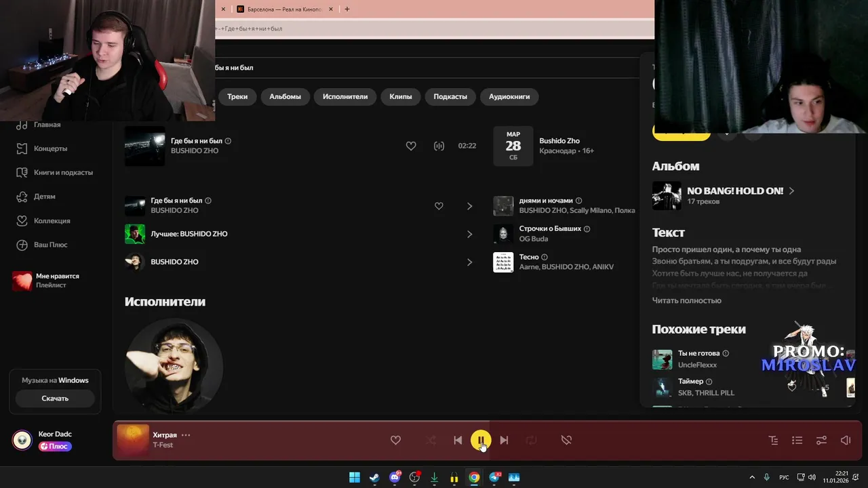Expand the BUSHIDO ZHO artist row chevron

coord(469,262)
